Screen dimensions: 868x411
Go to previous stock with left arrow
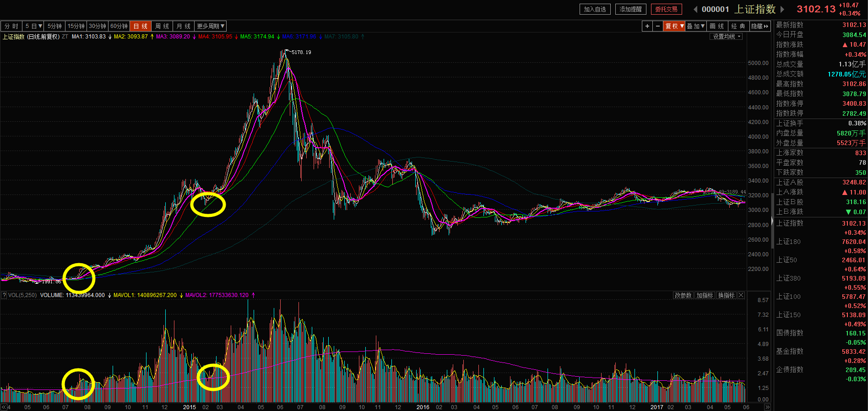pos(695,9)
